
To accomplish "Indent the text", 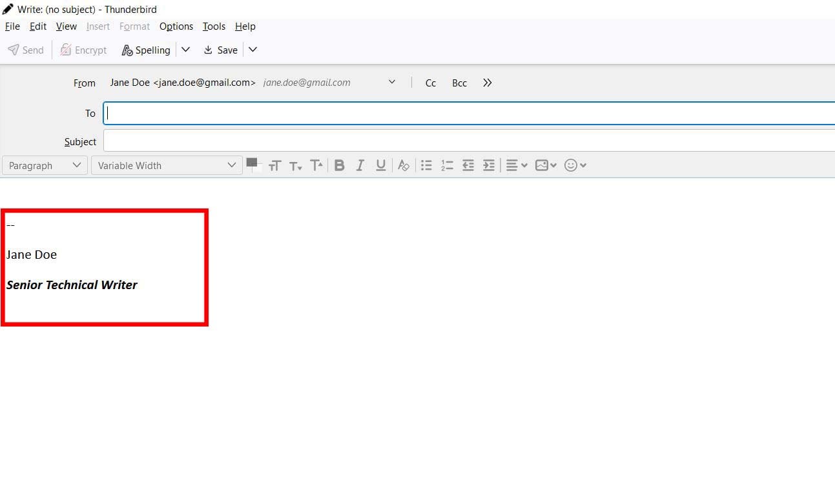I will click(489, 165).
